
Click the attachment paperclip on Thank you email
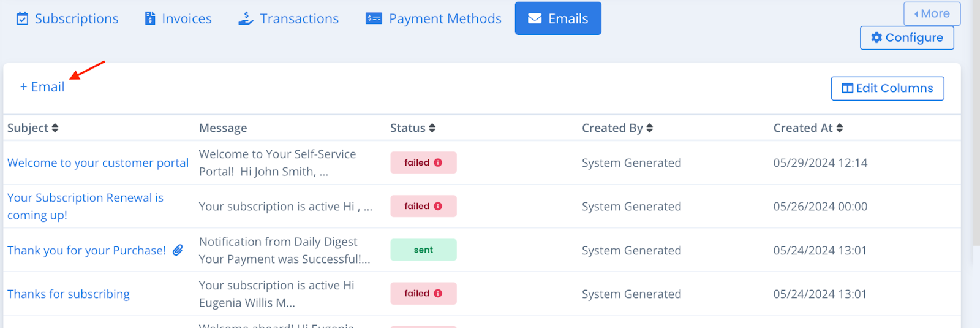[178, 250]
